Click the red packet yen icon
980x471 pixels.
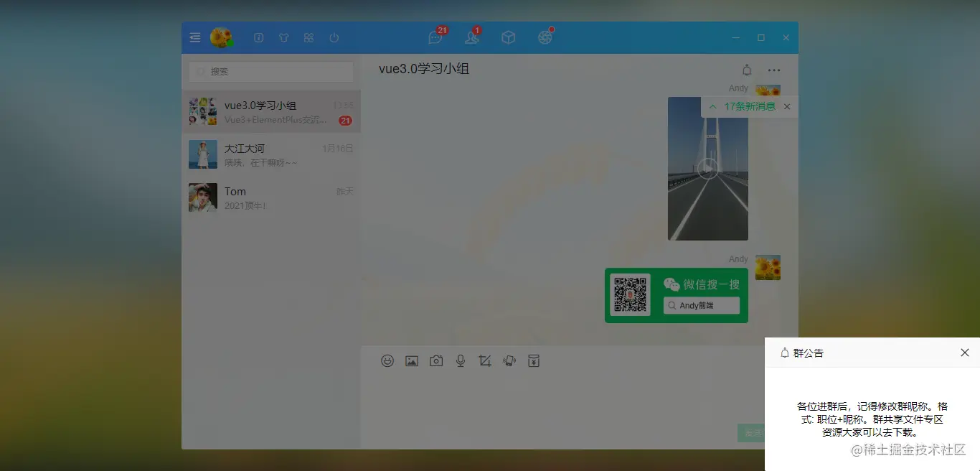click(x=534, y=360)
